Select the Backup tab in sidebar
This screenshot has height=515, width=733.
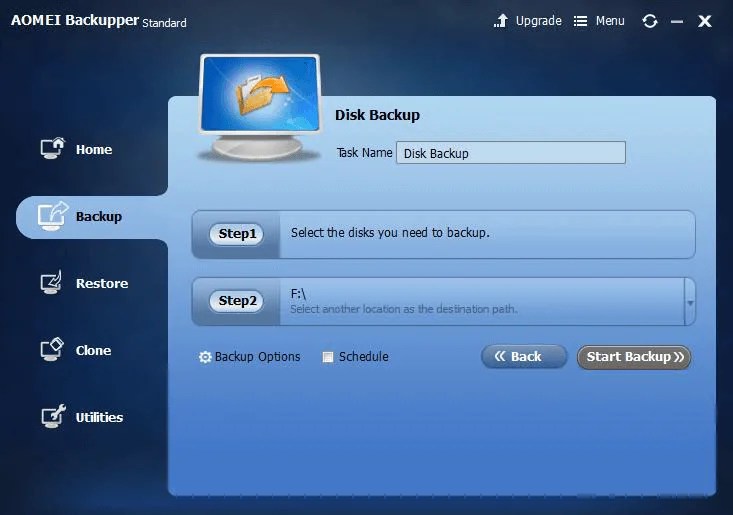pos(92,217)
